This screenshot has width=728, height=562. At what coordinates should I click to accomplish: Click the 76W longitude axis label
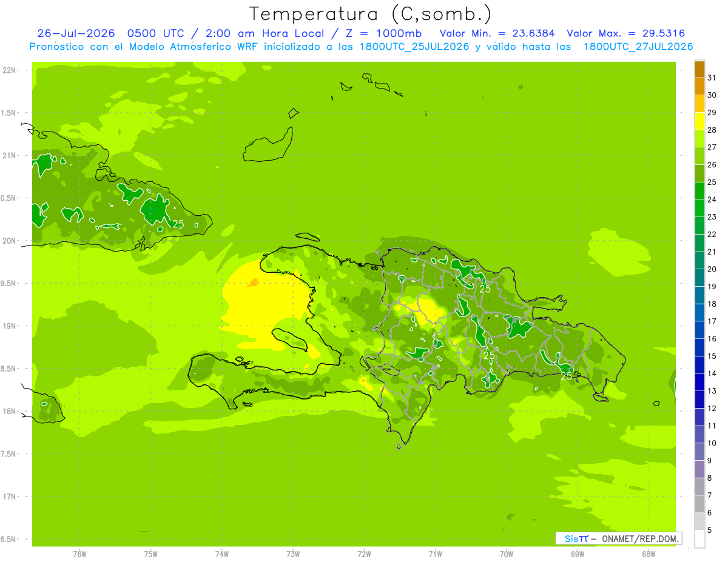(x=79, y=554)
